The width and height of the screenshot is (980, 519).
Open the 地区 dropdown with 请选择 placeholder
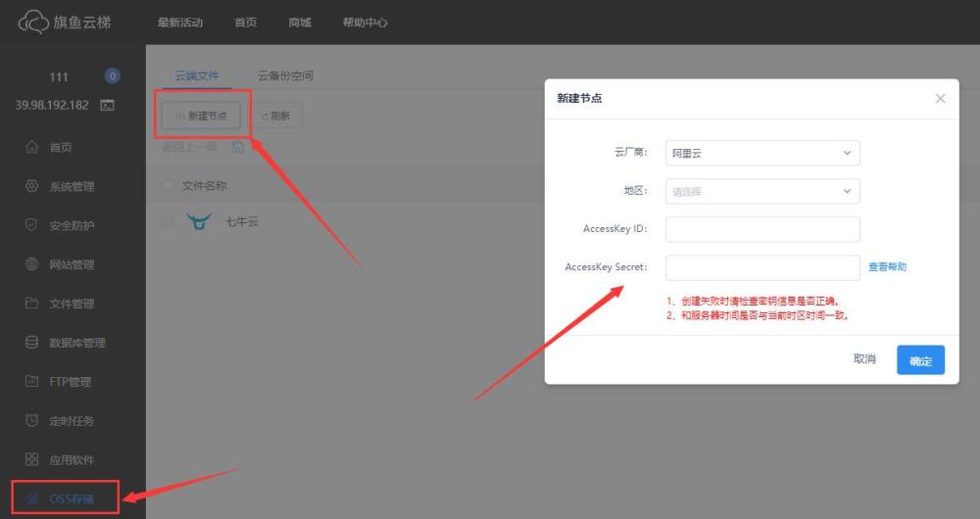(x=762, y=191)
